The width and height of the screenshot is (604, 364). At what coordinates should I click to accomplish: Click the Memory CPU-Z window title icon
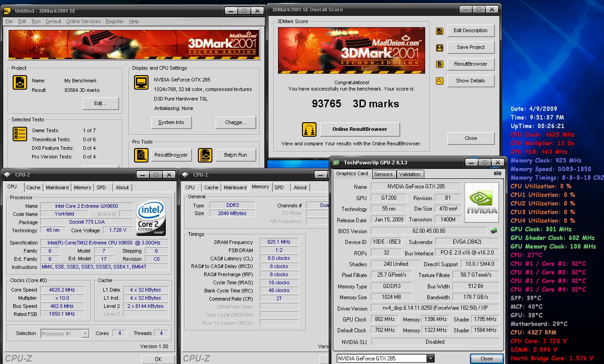click(x=186, y=175)
